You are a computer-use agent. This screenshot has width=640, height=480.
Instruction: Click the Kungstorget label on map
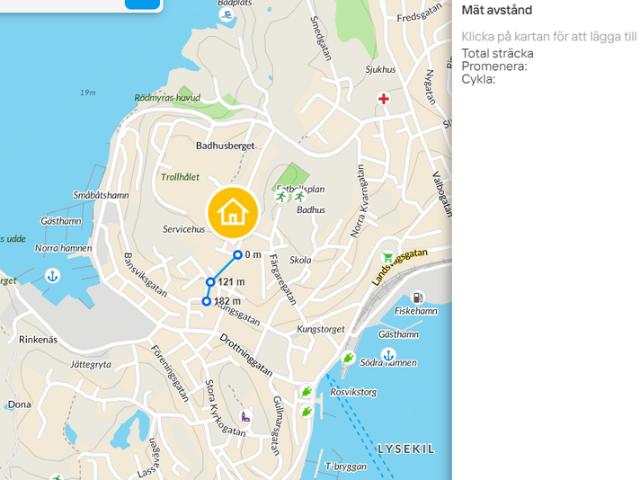[x=320, y=329]
